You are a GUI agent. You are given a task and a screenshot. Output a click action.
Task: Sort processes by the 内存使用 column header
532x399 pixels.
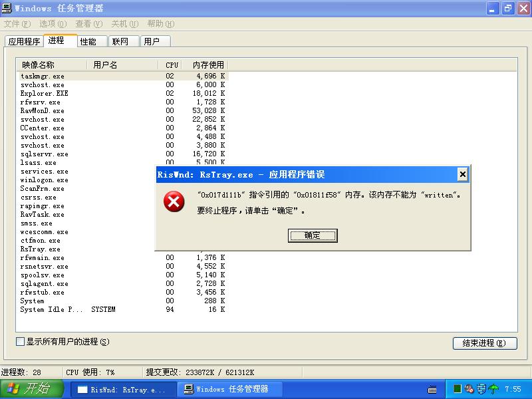coord(205,65)
